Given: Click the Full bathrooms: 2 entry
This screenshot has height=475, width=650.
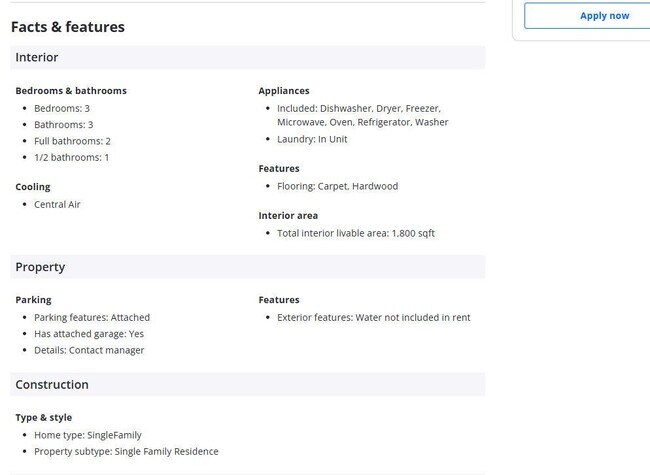Looking at the screenshot, I should tap(72, 141).
